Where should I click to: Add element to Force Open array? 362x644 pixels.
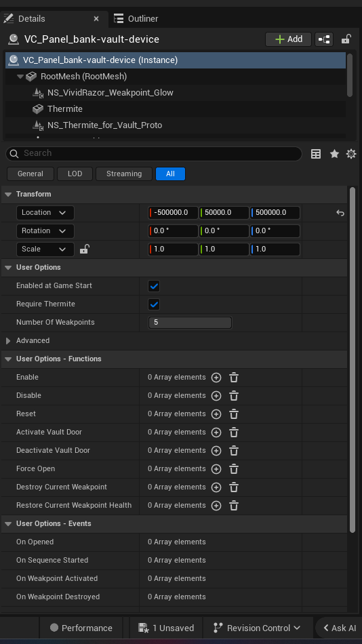click(x=216, y=469)
